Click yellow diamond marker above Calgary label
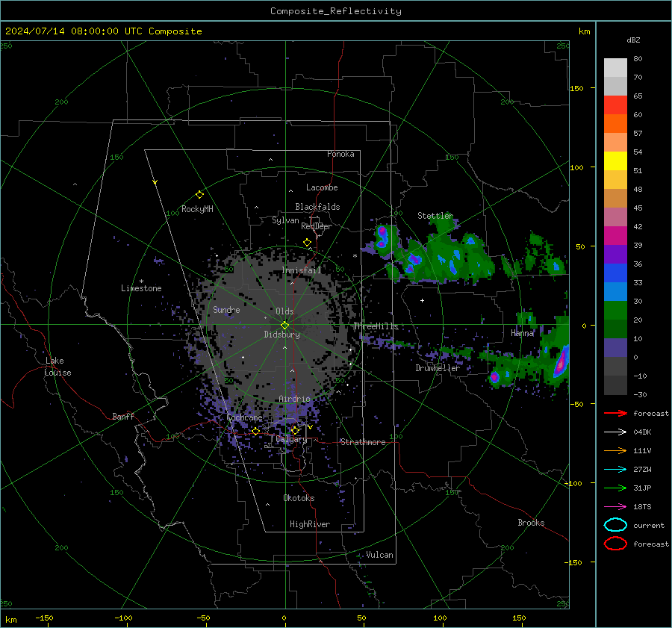This screenshot has width=672, height=628. pos(295,430)
